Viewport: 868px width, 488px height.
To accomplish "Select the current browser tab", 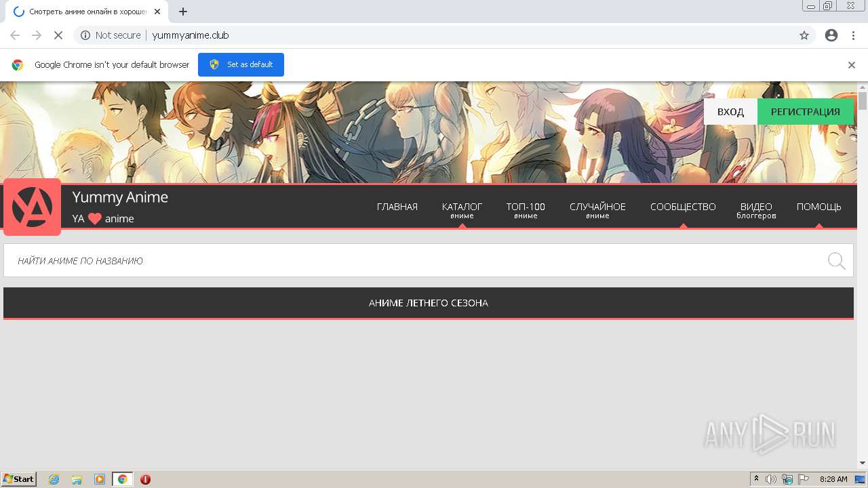I will click(85, 12).
